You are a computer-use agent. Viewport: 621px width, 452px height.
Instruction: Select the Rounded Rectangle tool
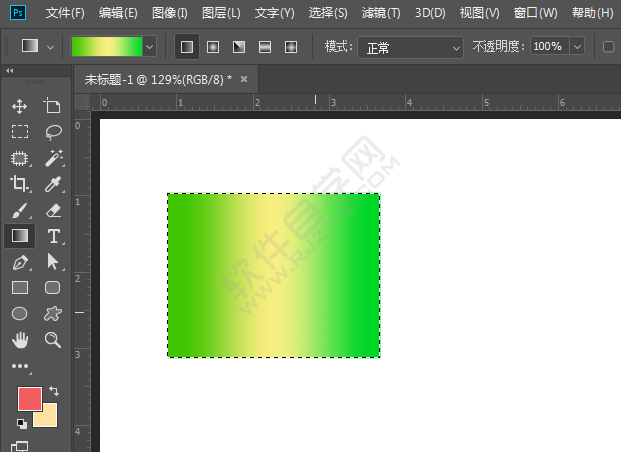coord(52,288)
